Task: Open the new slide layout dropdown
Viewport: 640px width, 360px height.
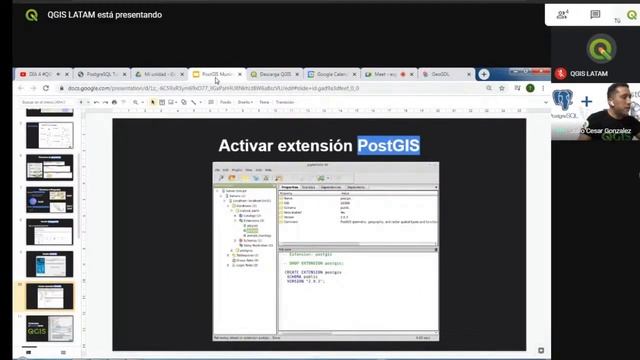Action: coord(88,102)
